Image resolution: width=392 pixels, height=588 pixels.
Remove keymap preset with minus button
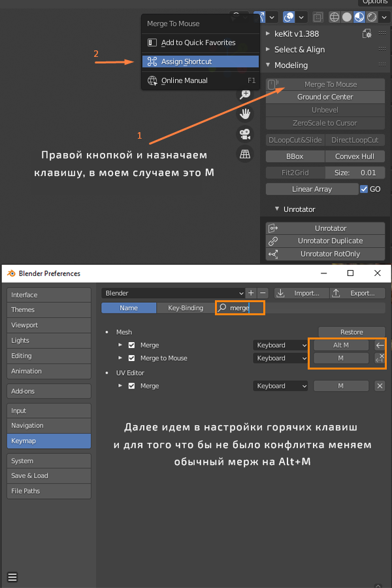click(x=263, y=293)
